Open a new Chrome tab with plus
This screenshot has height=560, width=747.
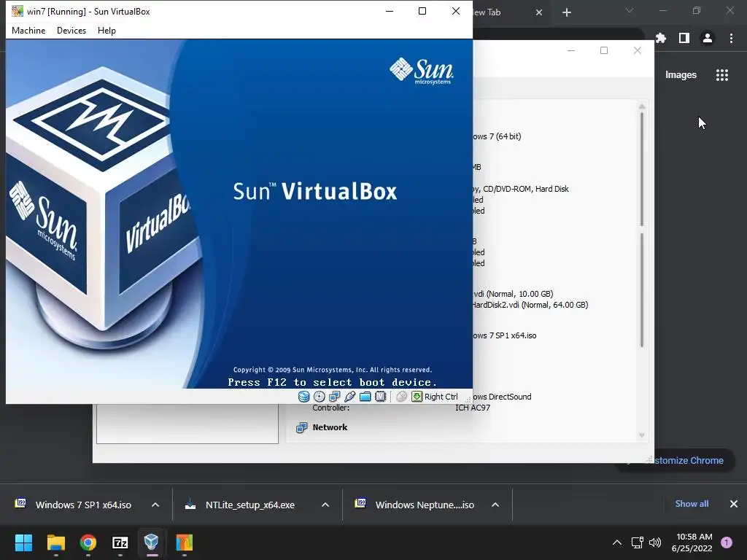pos(566,12)
